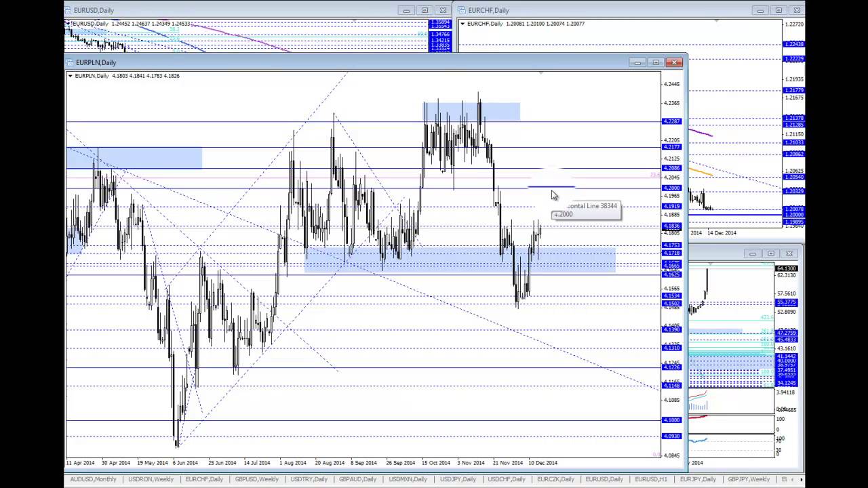The width and height of the screenshot is (868, 488).
Task: Select the blue rectangle above October highs
Action: [x=472, y=112]
